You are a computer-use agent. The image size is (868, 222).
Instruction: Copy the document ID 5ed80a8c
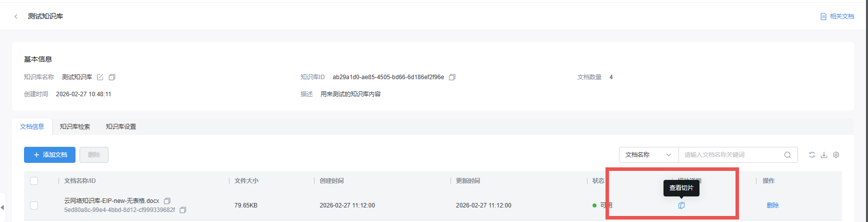click(x=183, y=210)
